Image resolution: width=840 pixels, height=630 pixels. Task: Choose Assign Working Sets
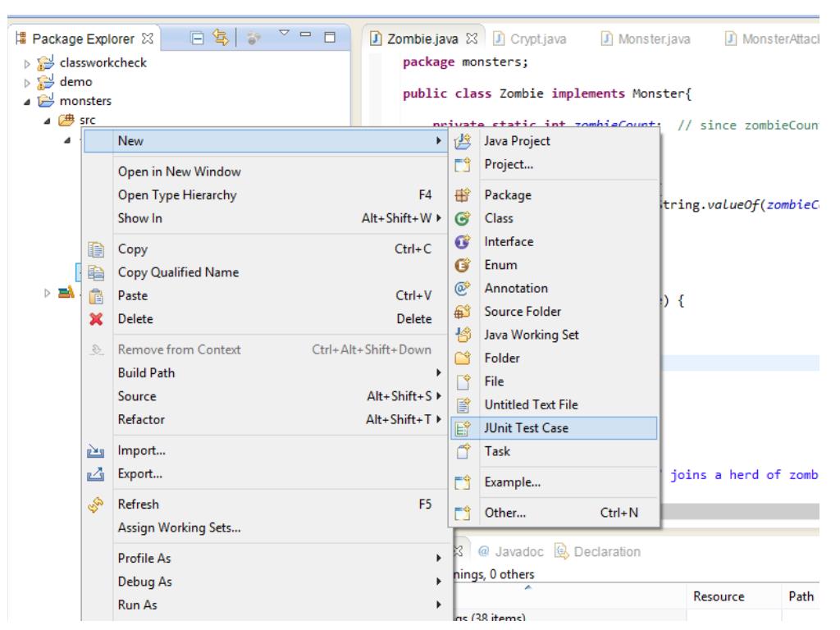pyautogui.click(x=180, y=527)
